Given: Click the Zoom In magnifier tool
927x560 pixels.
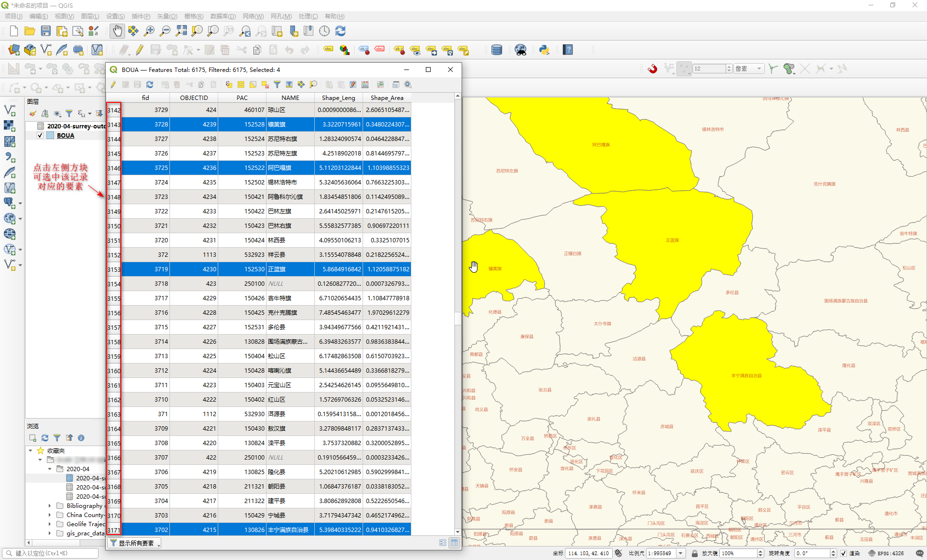Looking at the screenshot, I should pyautogui.click(x=149, y=31).
